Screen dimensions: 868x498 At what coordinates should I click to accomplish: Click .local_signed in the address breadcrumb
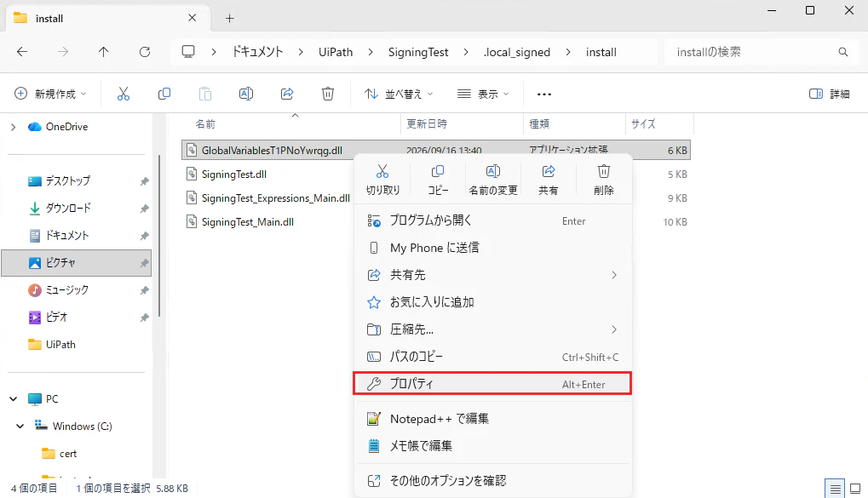(516, 52)
